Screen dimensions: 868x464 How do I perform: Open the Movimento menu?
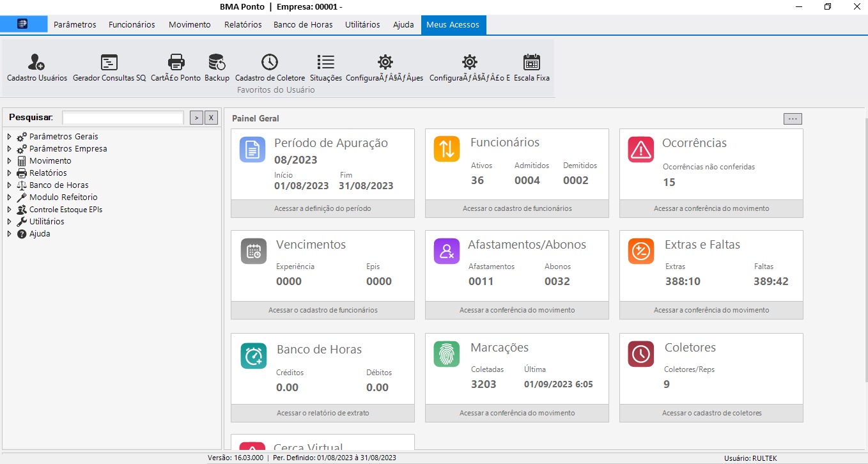click(x=190, y=24)
